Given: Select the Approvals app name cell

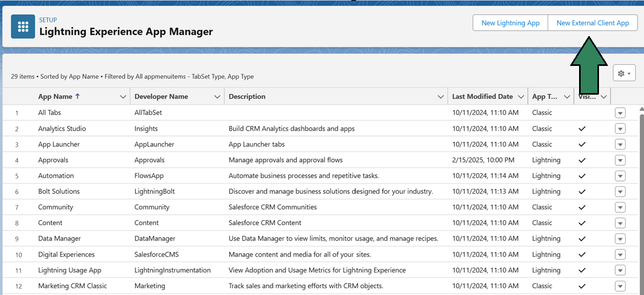Looking at the screenshot, I should pyautogui.click(x=53, y=160).
